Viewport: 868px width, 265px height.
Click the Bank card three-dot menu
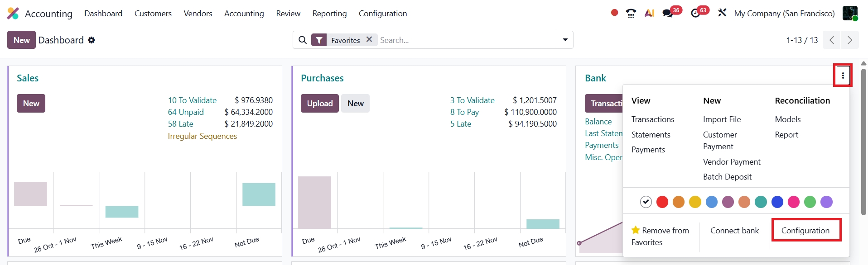pyautogui.click(x=843, y=76)
